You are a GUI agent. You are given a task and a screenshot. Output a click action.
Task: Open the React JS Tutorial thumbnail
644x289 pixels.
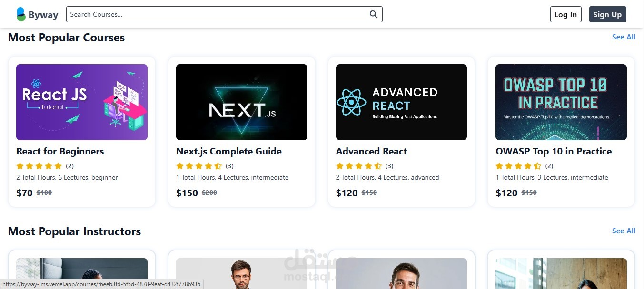tap(82, 102)
